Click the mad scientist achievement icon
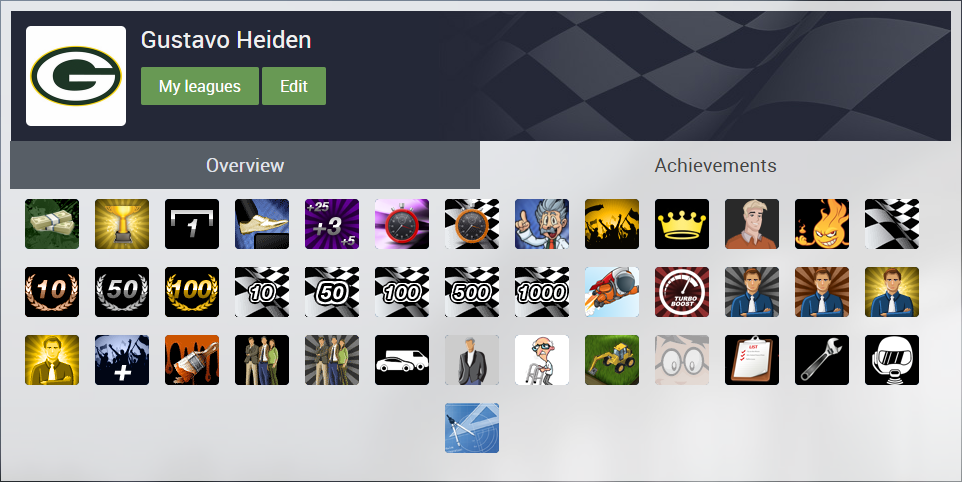Viewport: 962px width, 482px height. [542, 224]
